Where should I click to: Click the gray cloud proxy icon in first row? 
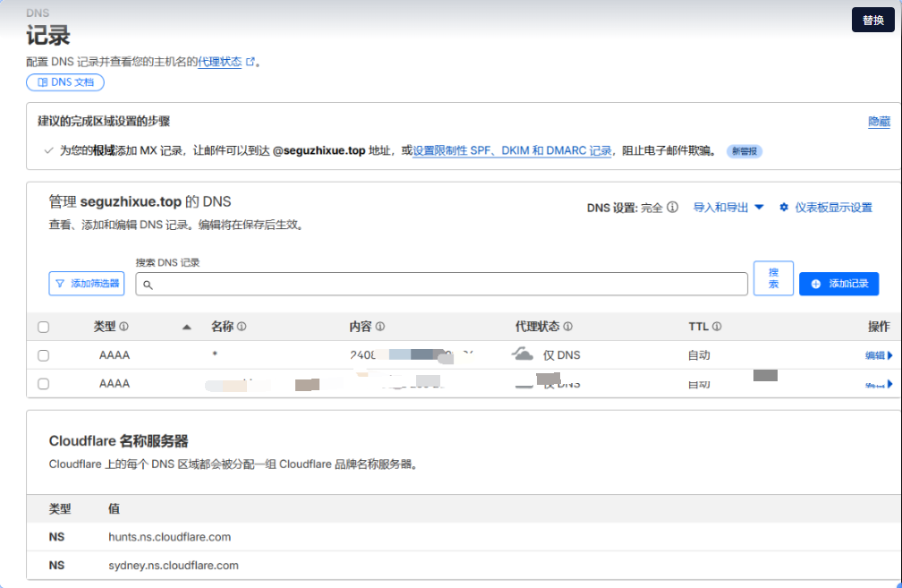[x=523, y=354]
